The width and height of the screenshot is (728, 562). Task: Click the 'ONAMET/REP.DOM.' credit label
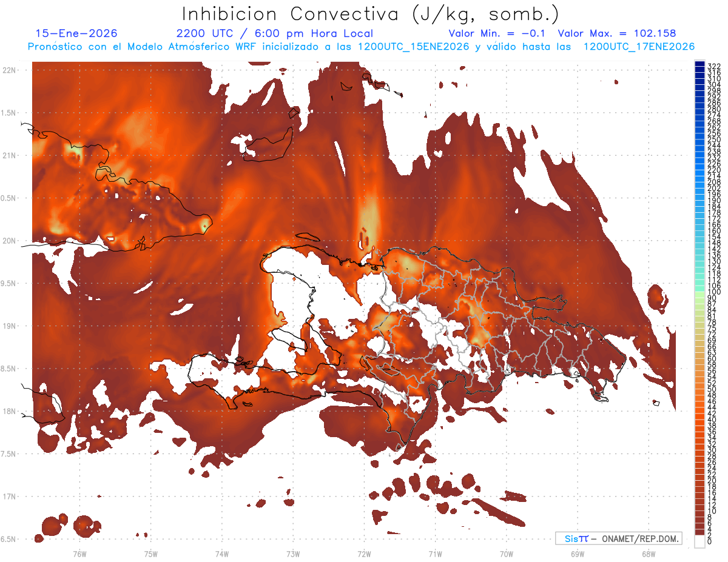[x=641, y=538]
